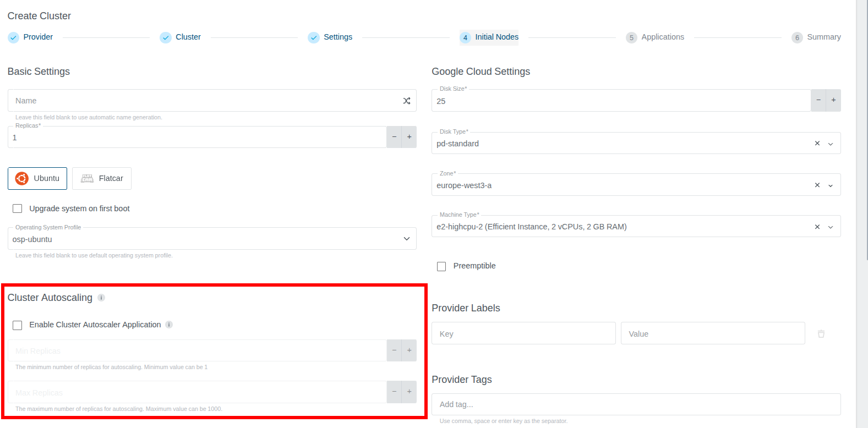Click the Add tag input field
Screen dimensions: 868x428
(x=636, y=404)
